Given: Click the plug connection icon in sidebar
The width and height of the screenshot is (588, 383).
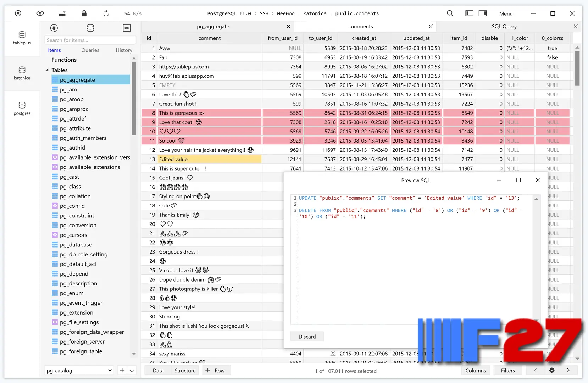Looking at the screenshot, I should (54, 28).
